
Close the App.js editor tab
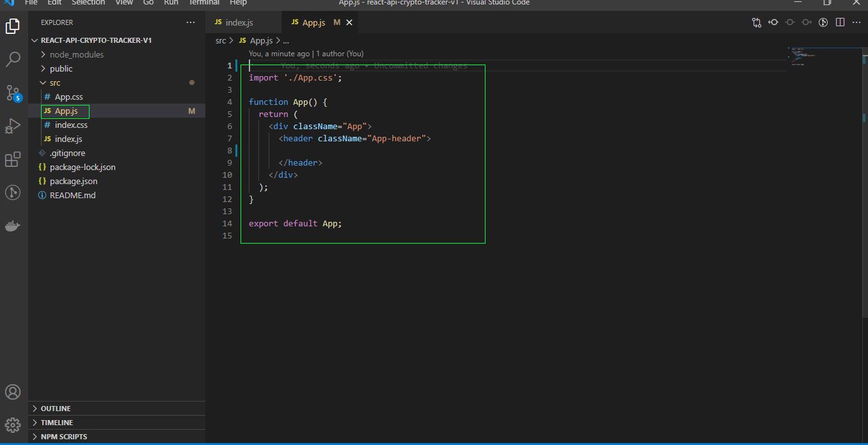point(349,22)
